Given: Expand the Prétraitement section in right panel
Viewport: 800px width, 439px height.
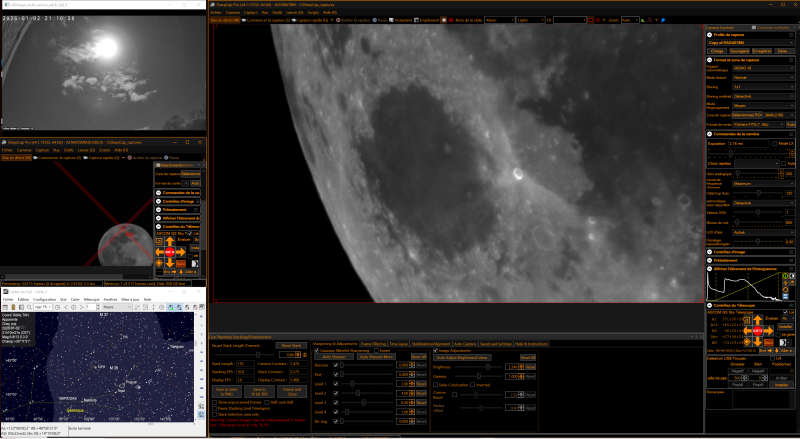Looking at the screenshot, I should point(709,260).
